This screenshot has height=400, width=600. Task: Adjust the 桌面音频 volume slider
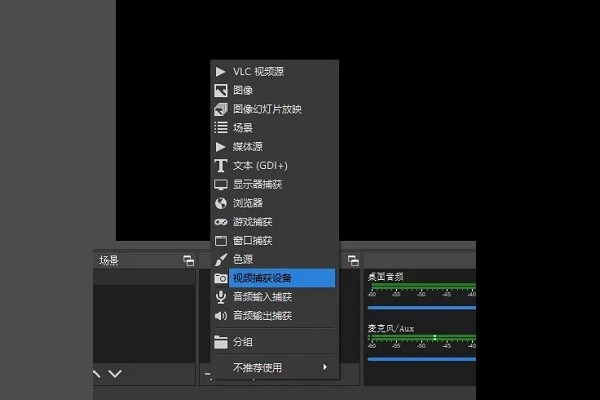(x=422, y=308)
